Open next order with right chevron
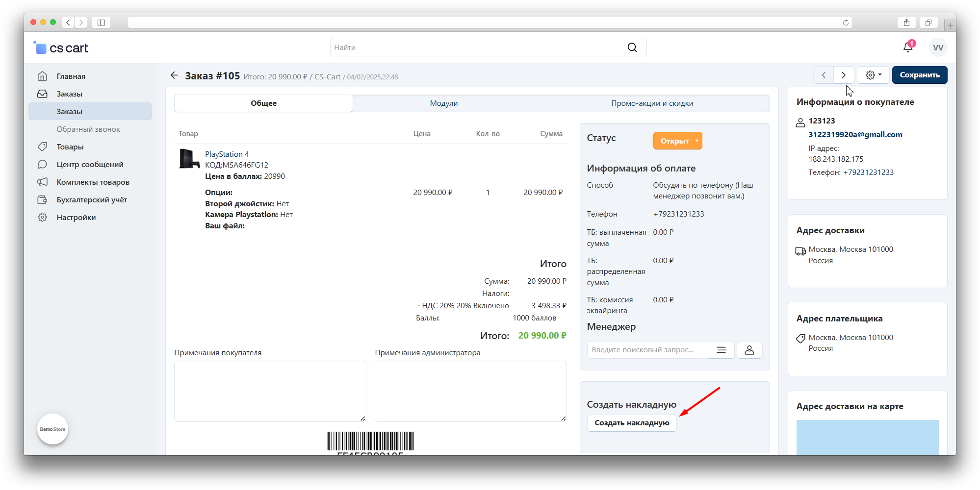Screen dimensions: 980x490 point(843,75)
